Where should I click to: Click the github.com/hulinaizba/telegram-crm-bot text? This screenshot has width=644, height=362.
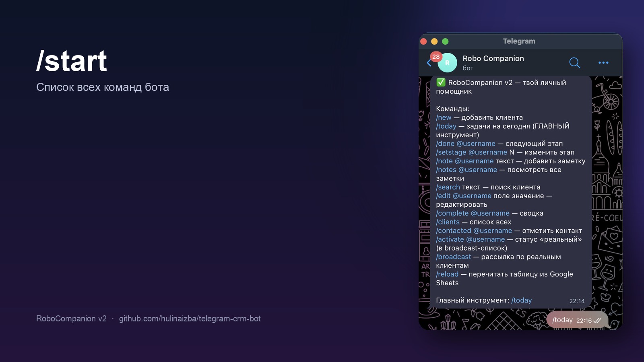[190, 319]
